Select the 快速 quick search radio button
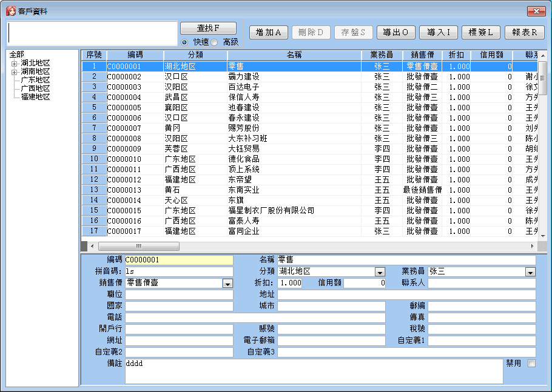The width and height of the screenshot is (552, 392). 185,42
